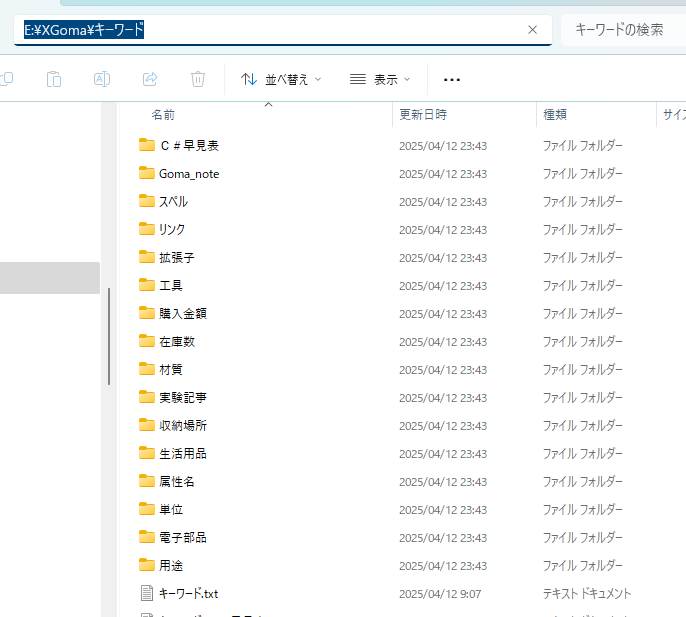Select the 収納場所 folder name

[183, 426]
